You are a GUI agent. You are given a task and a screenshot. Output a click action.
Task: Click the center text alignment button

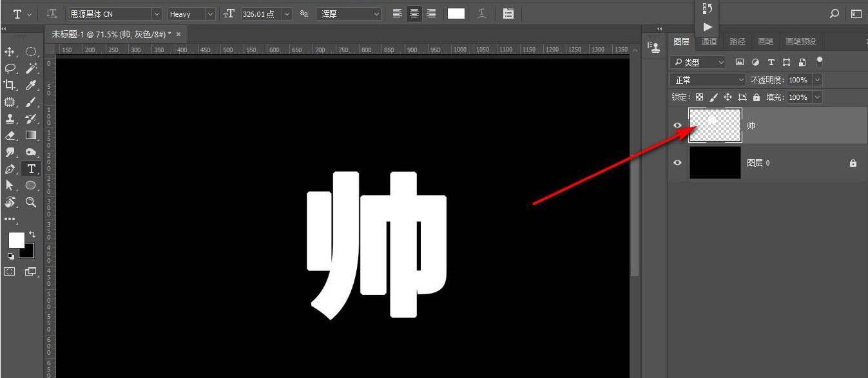414,13
